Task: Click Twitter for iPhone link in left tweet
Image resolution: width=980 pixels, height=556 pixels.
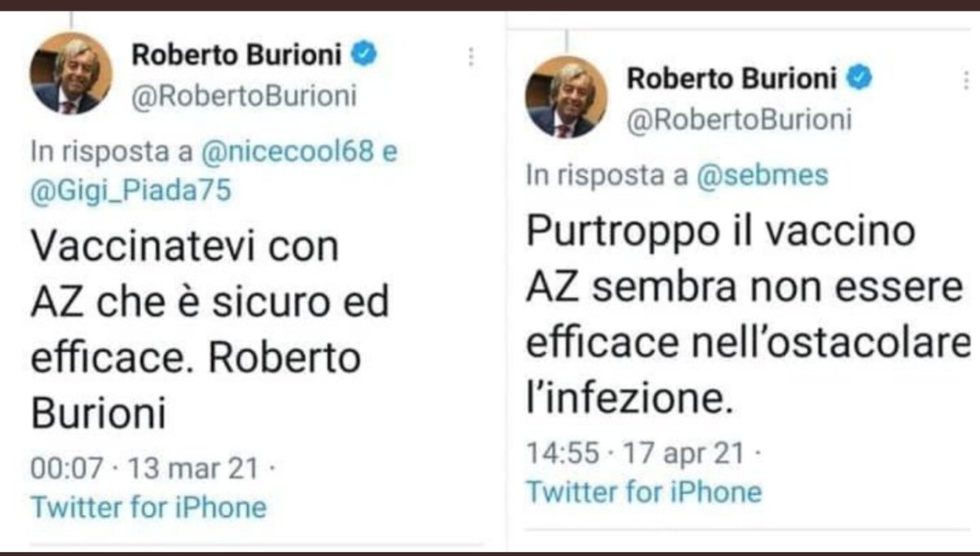Action: point(149,507)
